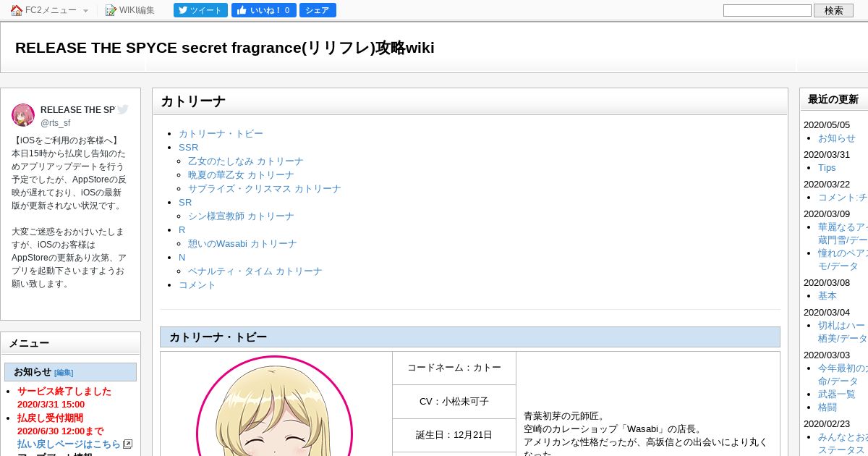Click the Facebook いいね! button
Viewport: 868px width, 456px height.
pyautogui.click(x=263, y=10)
